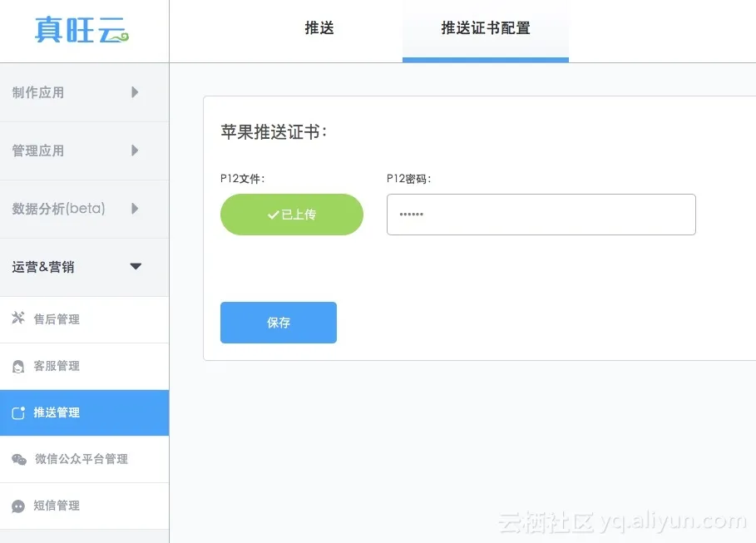756x543 pixels.
Task: Click the 运营&营销 menu header
Action: coord(84,267)
